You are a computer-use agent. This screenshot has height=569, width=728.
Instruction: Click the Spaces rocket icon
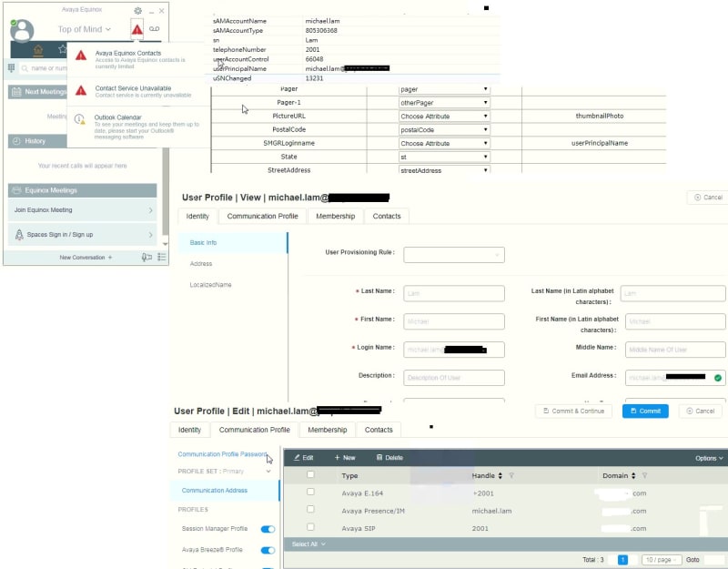pyautogui.click(x=19, y=235)
